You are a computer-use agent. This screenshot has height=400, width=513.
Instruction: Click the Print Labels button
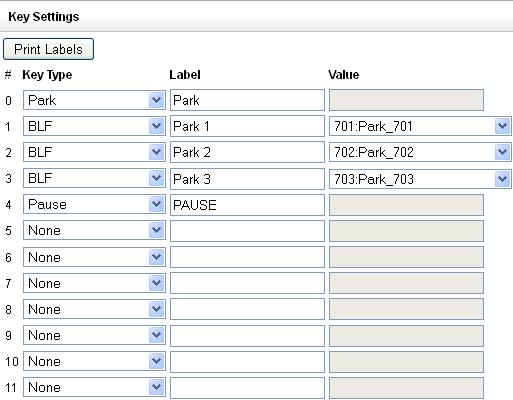point(48,49)
